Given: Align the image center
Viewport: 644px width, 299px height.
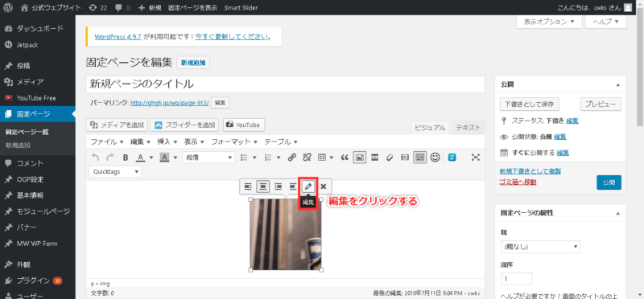Looking at the screenshot, I should click(263, 186).
